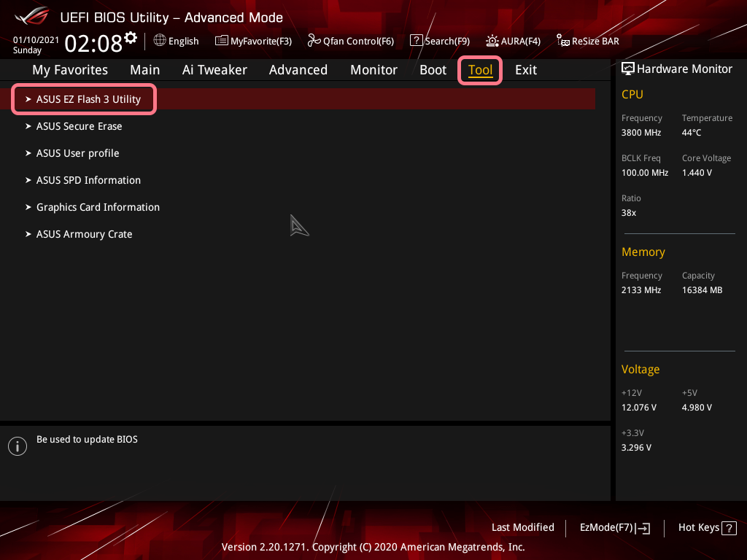Click the ReSize BAR icon

(562, 41)
